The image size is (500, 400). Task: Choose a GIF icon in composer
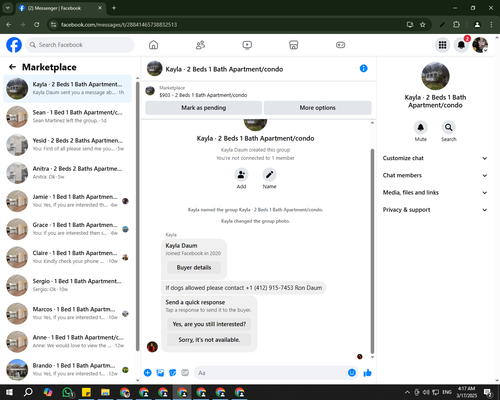point(185,373)
